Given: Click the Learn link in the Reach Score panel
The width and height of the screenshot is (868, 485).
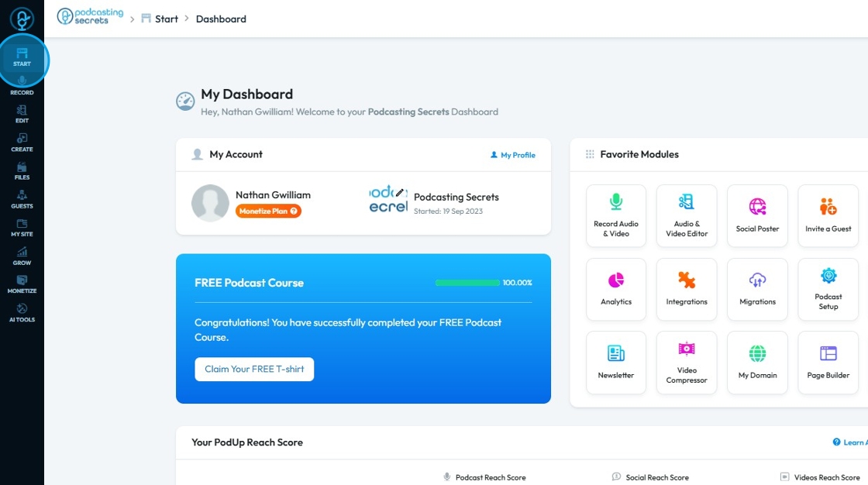Looking at the screenshot, I should [849, 442].
